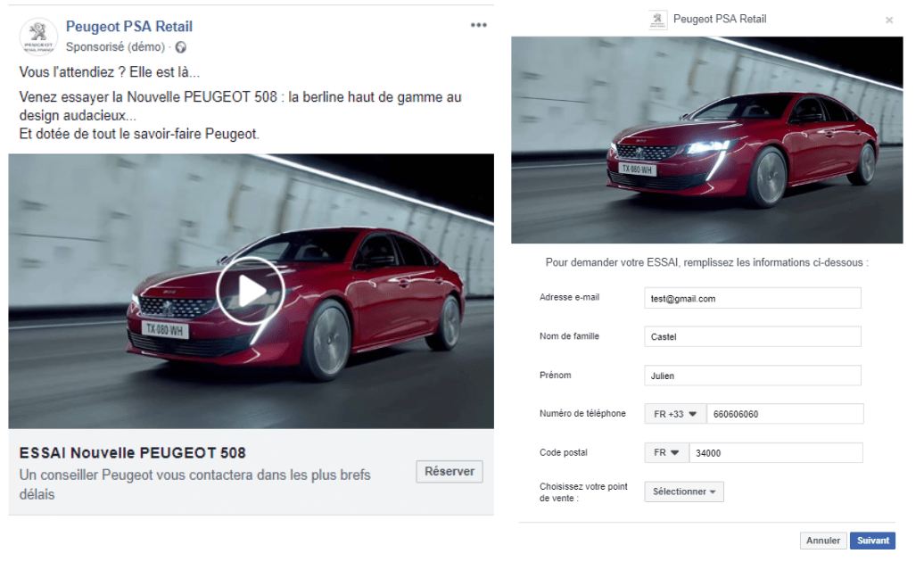Play the Peugeot 508 video
Viewport: 924px width, 570px height.
coord(250,291)
